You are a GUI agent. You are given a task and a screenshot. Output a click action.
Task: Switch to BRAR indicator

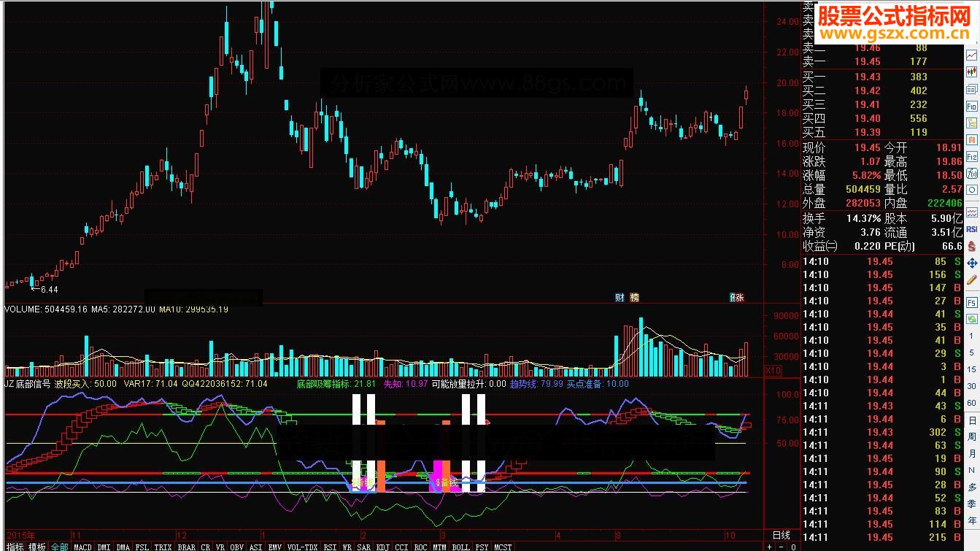coord(186,546)
